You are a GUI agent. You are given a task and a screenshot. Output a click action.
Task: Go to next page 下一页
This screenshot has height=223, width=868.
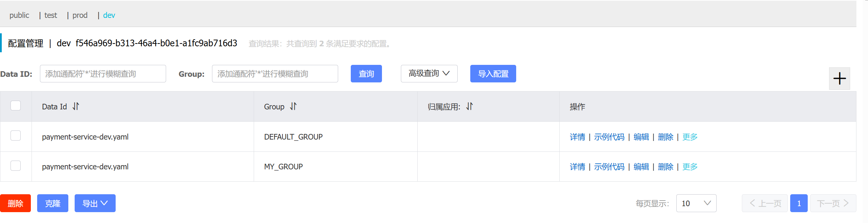[x=833, y=203]
